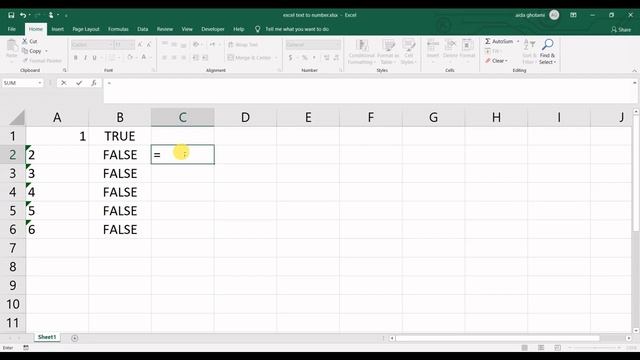640x360 pixels.
Task: Click the Format cells icon
Action: 467,45
